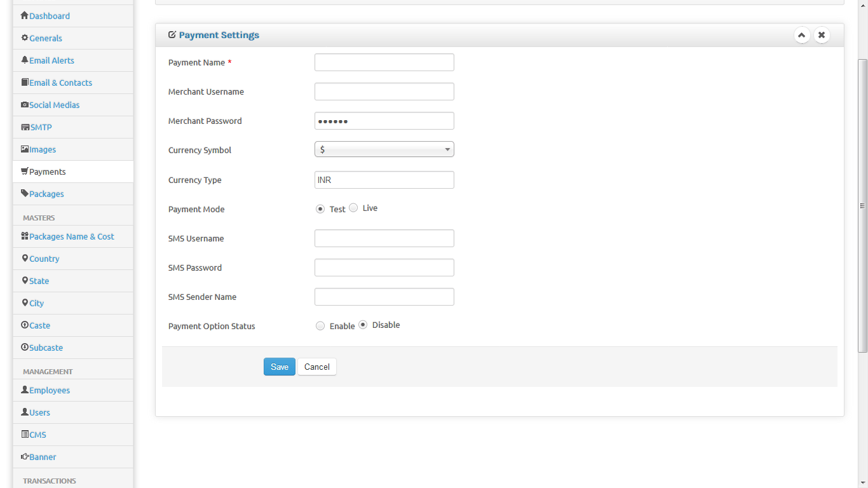
Task: Open the Users management link
Action: [x=40, y=412]
